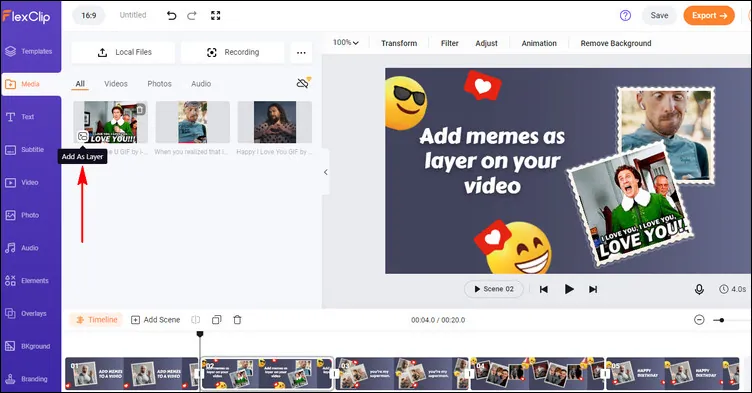Switch to the Audio media tab
752x393 pixels.
coord(201,83)
